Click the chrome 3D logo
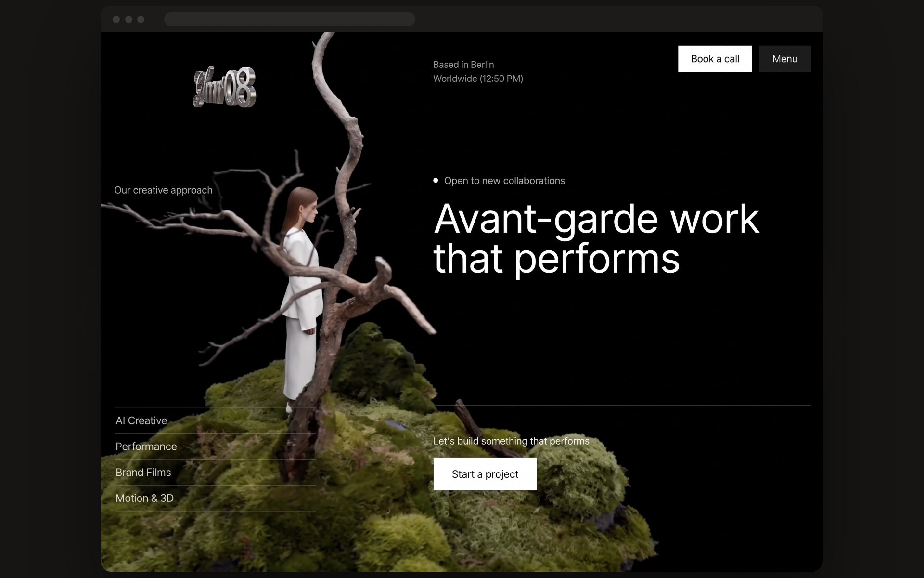The height and width of the screenshot is (578, 924). click(224, 87)
